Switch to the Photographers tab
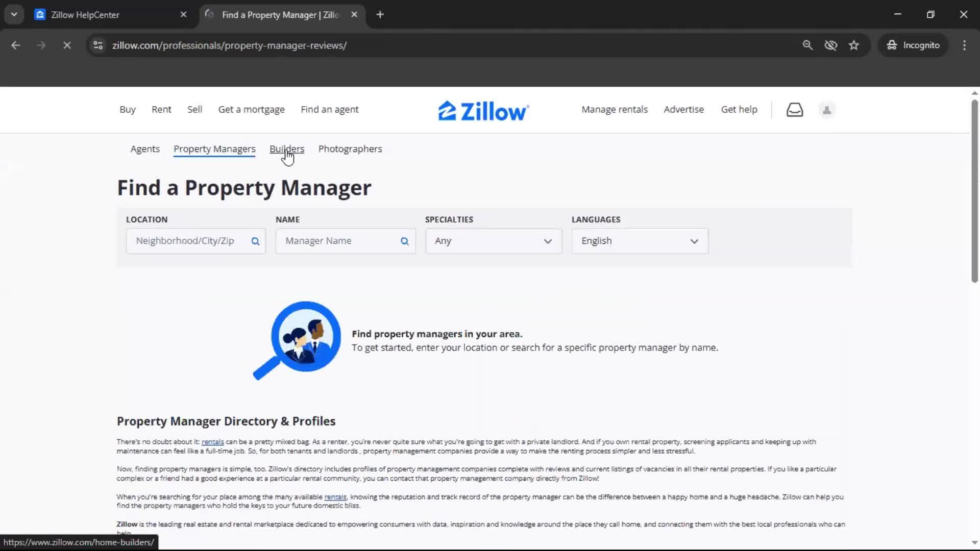 350,149
